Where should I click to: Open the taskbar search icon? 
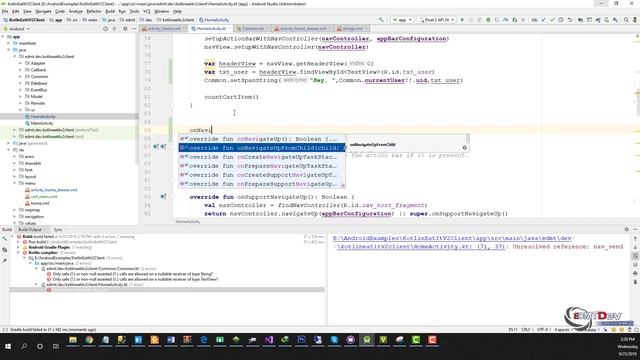click(x=24, y=346)
